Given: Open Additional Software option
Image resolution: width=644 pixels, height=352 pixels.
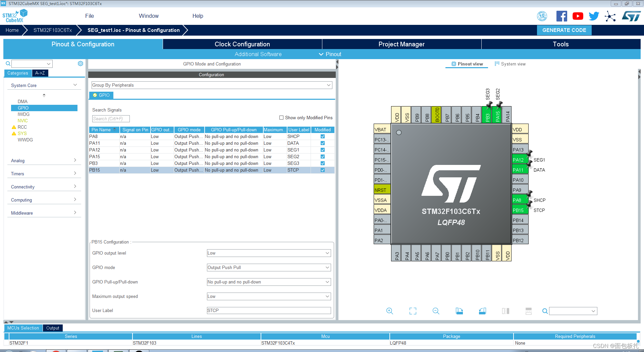Looking at the screenshot, I should pos(258,54).
